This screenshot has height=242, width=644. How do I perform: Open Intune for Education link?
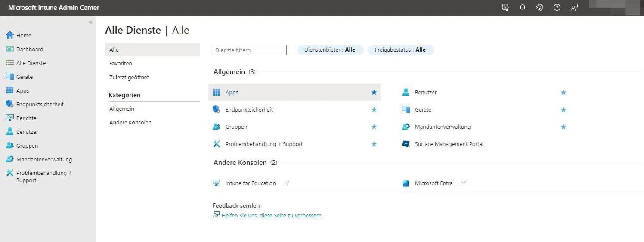(x=251, y=183)
